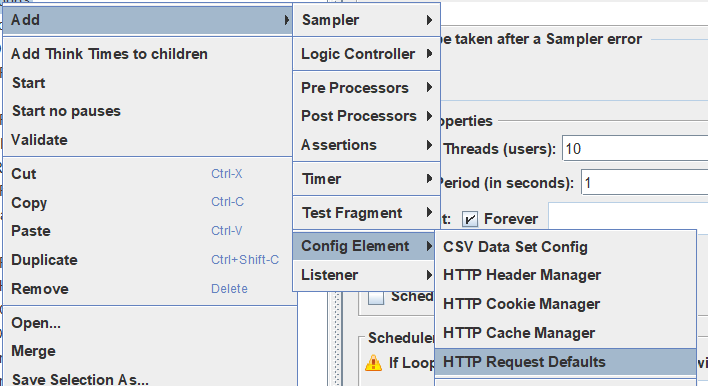708x386 pixels.
Task: Choose CSV Data Set Config
Action: (x=565, y=247)
